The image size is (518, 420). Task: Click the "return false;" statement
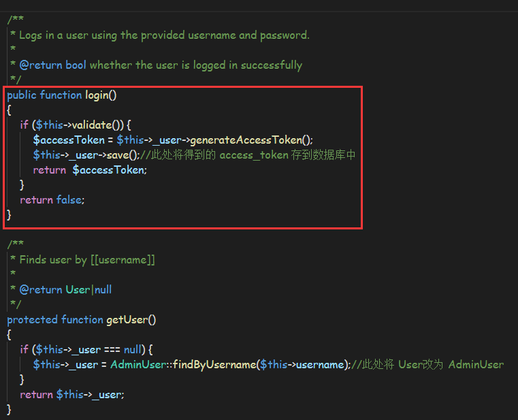tap(52, 200)
